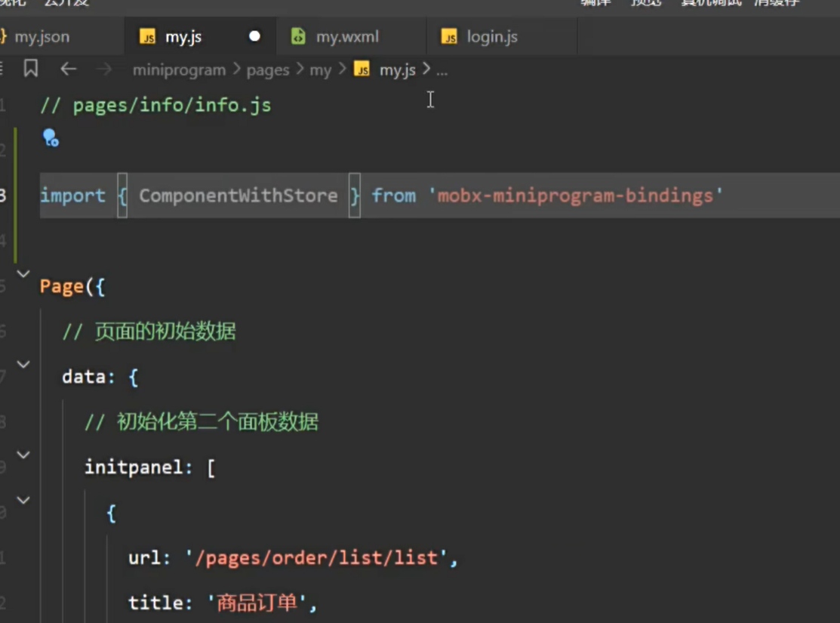Click the ellipsis after my.js in breadcrumb
840x623 pixels.
tap(442, 70)
